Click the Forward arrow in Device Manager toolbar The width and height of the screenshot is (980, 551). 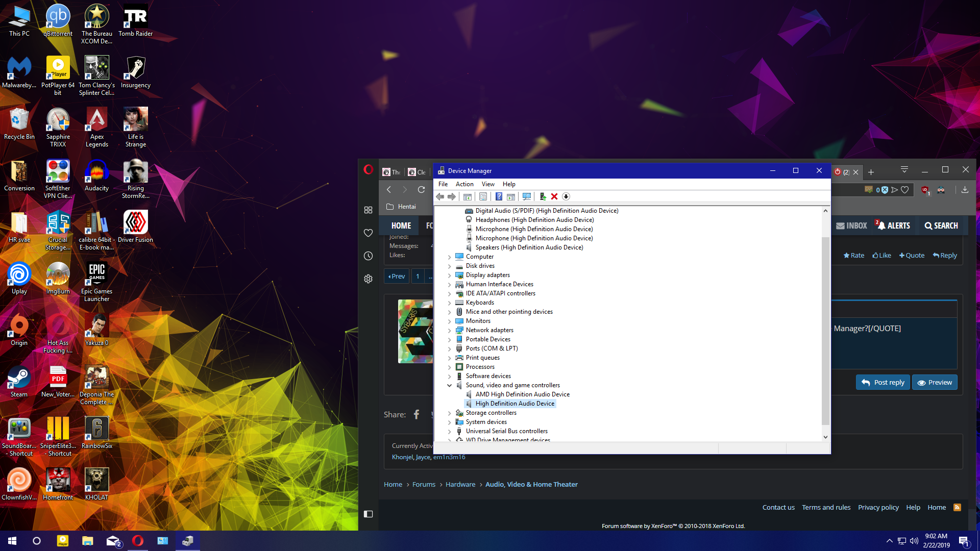[452, 197]
